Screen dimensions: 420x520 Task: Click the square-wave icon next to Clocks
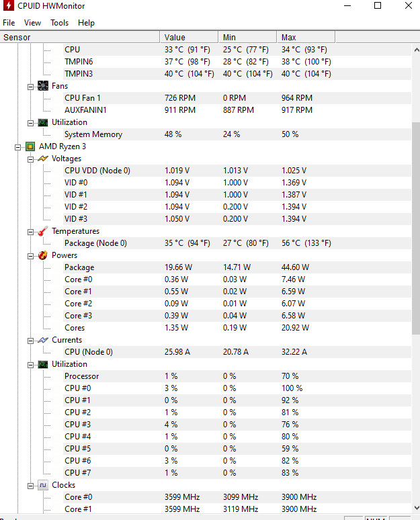[x=43, y=485]
